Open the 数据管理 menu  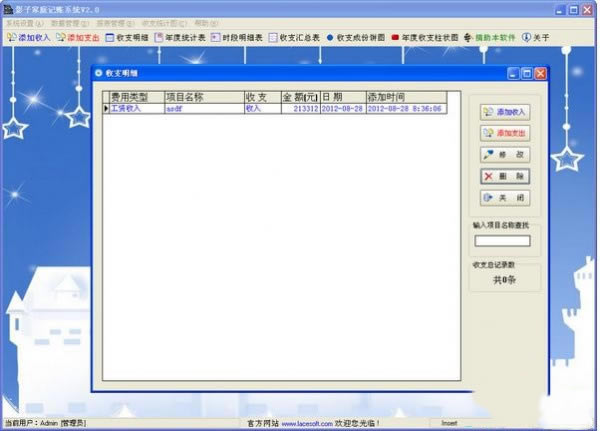pyautogui.click(x=70, y=23)
